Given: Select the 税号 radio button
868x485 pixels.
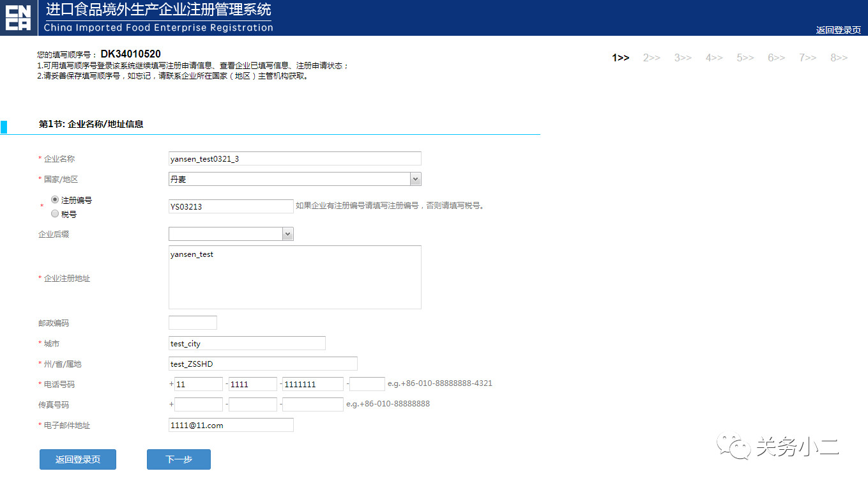Looking at the screenshot, I should point(55,214).
